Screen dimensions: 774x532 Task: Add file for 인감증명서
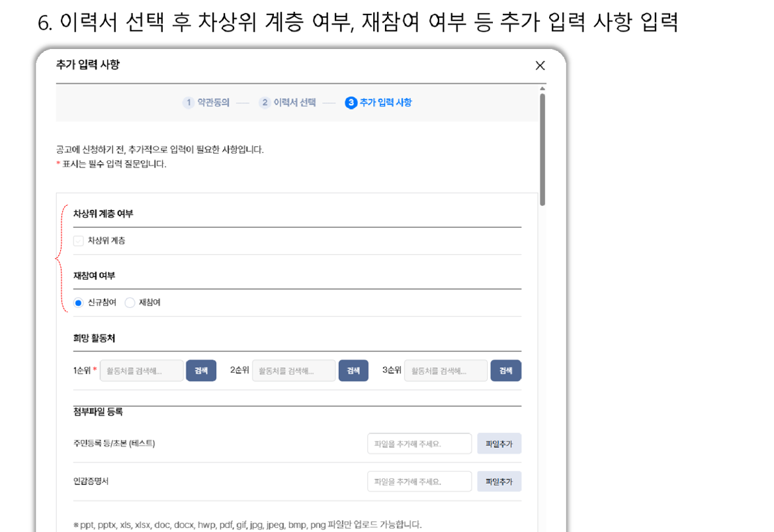(x=499, y=482)
